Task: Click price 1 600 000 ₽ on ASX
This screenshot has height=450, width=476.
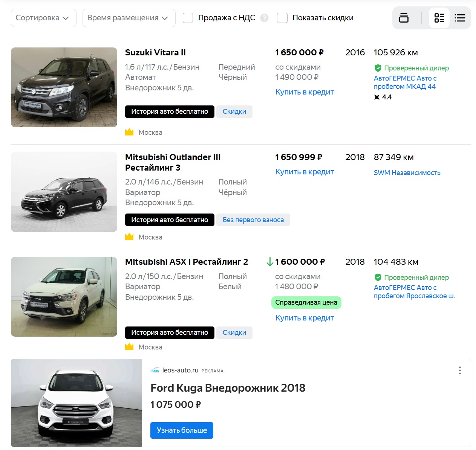Action: [300, 262]
